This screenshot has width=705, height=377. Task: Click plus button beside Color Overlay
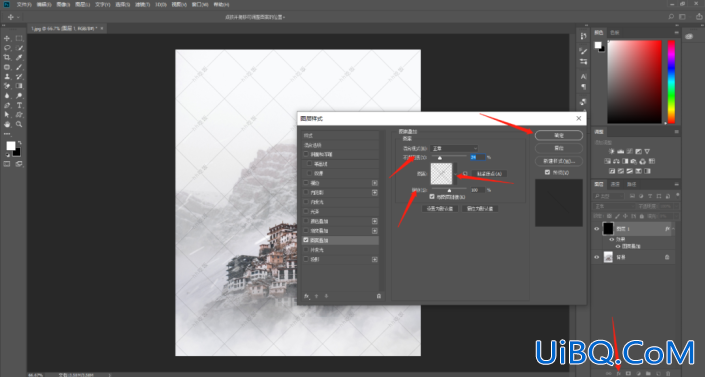click(375, 221)
